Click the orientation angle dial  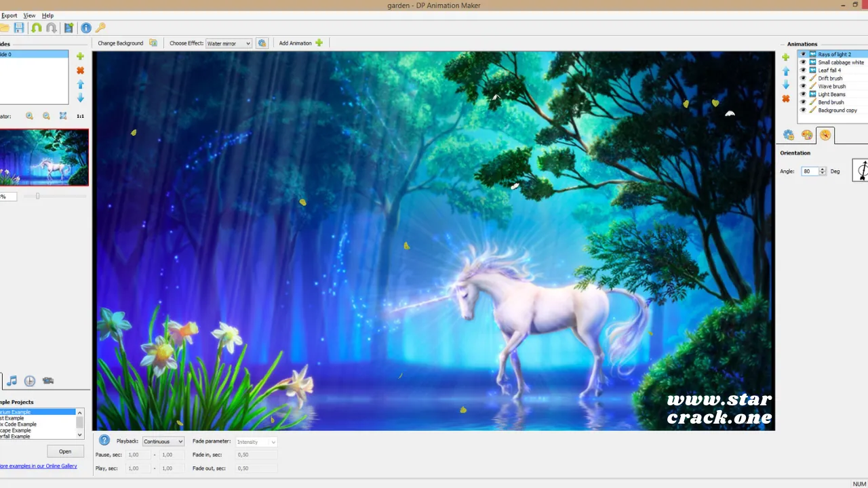tap(861, 170)
